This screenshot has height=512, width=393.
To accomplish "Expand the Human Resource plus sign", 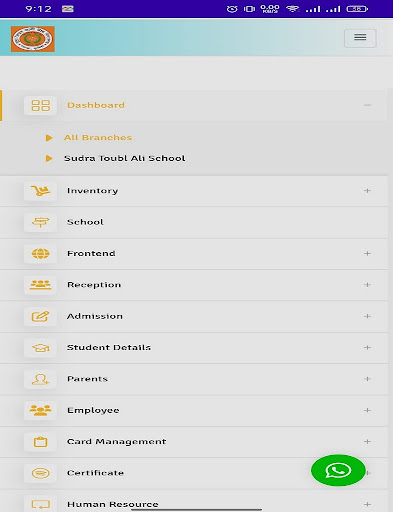I will coord(367,504).
